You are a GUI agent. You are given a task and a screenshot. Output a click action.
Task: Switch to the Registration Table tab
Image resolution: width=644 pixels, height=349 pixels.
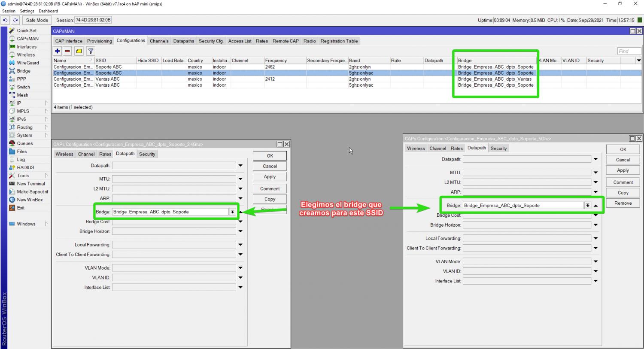339,41
